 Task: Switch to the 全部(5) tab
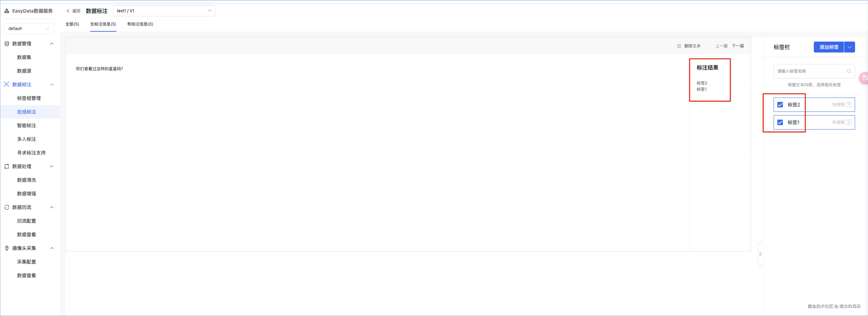click(x=72, y=24)
